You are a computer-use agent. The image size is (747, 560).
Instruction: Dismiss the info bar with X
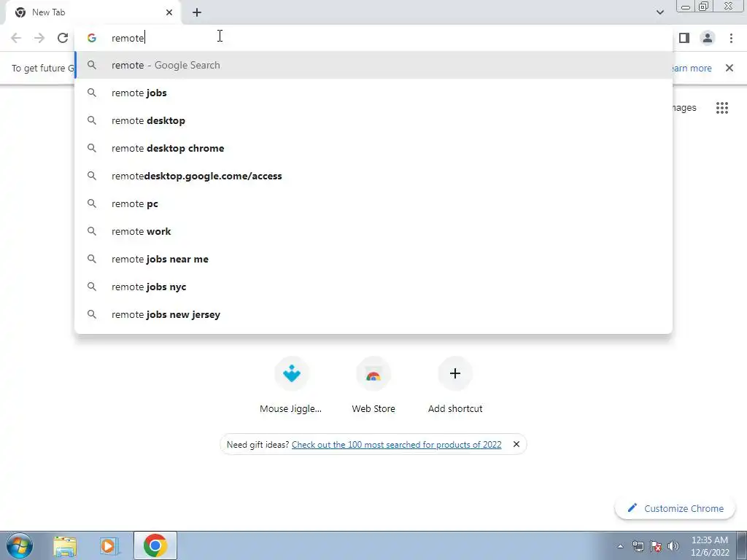(729, 68)
